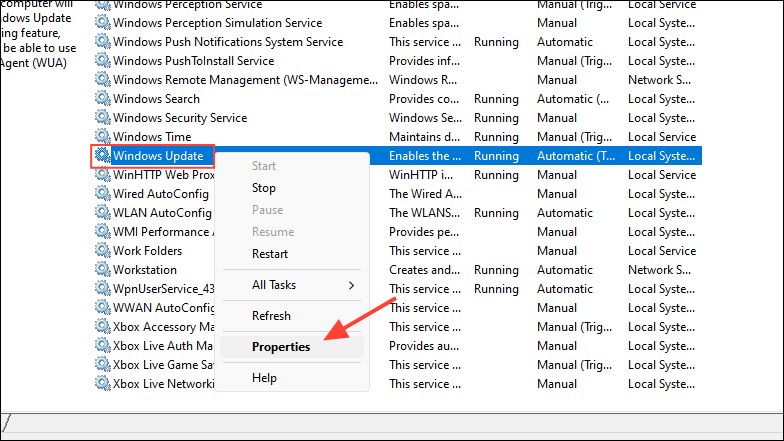Image resolution: width=784 pixels, height=441 pixels.
Task: Click gear icon beside Xbox Accessory Management
Action: pyautogui.click(x=102, y=326)
